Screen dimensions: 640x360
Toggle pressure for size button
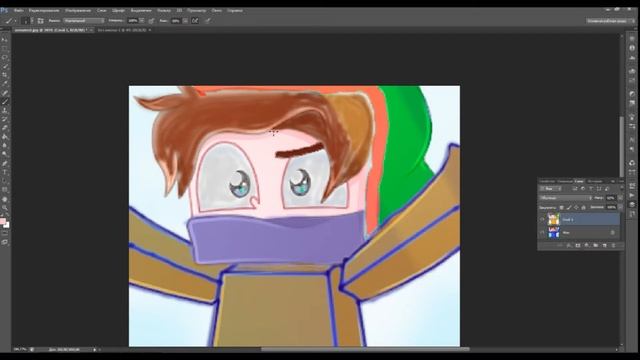[x=208, y=20]
